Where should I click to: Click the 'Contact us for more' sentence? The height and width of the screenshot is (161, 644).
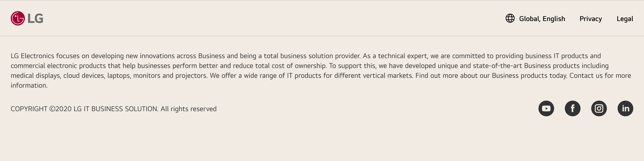click(600, 76)
